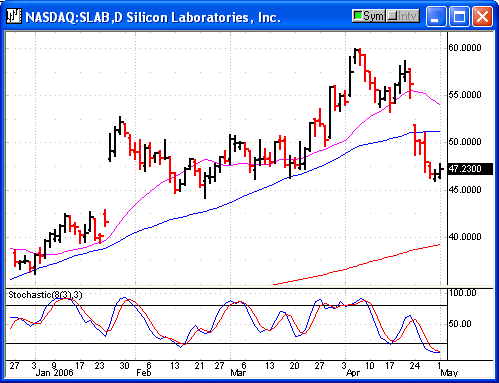The width and height of the screenshot is (499, 383).
Task: Click the Jan 2006 date axis label
Action: pos(54,372)
